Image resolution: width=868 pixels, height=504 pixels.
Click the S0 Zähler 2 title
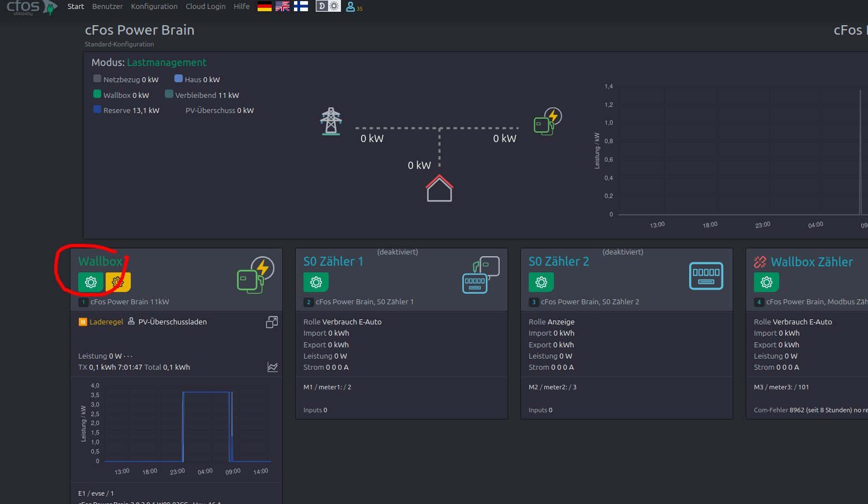559,261
